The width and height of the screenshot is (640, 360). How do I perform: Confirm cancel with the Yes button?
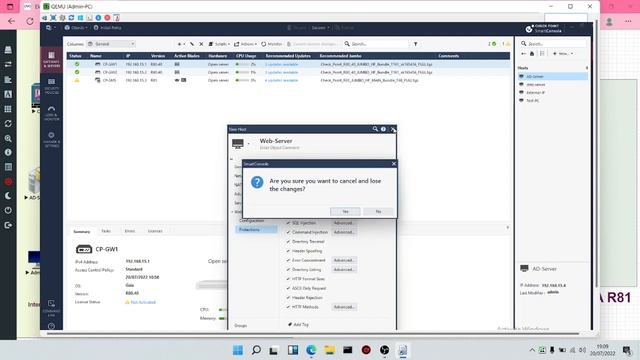click(x=345, y=211)
